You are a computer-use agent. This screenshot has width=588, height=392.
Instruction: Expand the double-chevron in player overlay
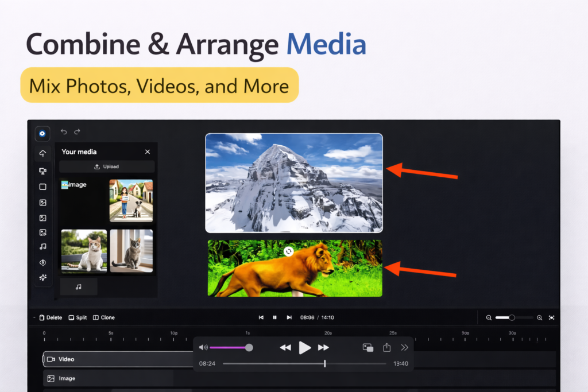pyautogui.click(x=404, y=347)
